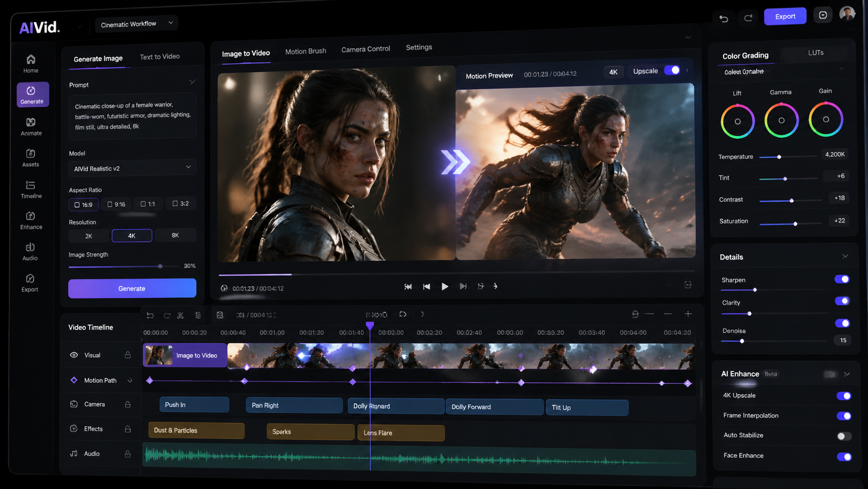
Task: Skip to the start of the preview
Action: [x=408, y=286]
